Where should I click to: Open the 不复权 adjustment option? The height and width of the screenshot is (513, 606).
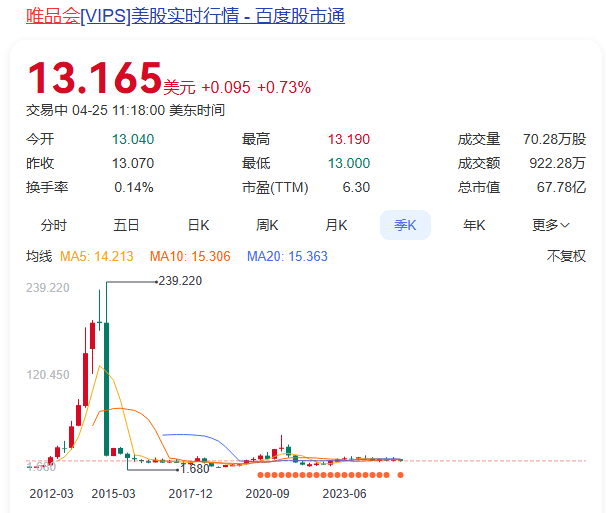click(x=566, y=256)
